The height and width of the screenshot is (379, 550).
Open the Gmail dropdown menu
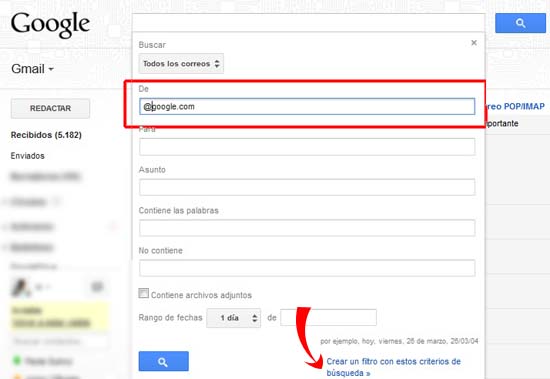(33, 69)
